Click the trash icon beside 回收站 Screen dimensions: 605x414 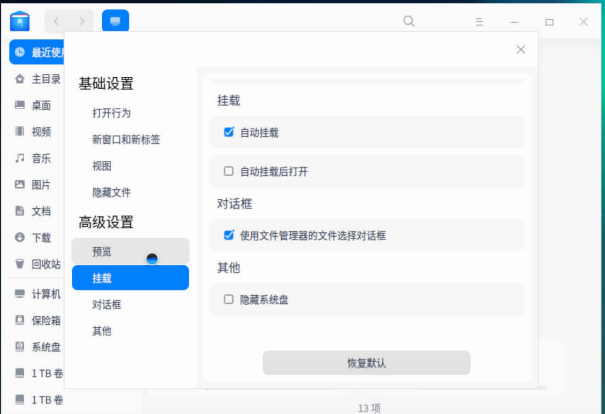point(20,264)
